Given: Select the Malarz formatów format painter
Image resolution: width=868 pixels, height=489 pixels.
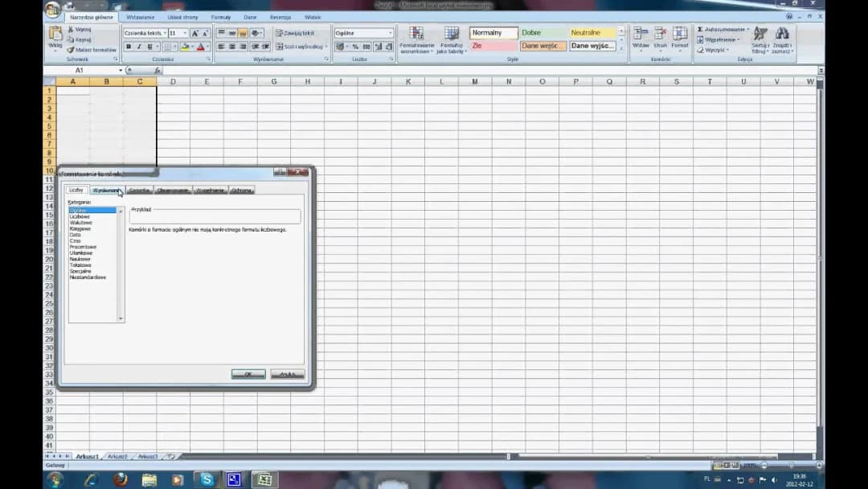Looking at the screenshot, I should [x=92, y=50].
